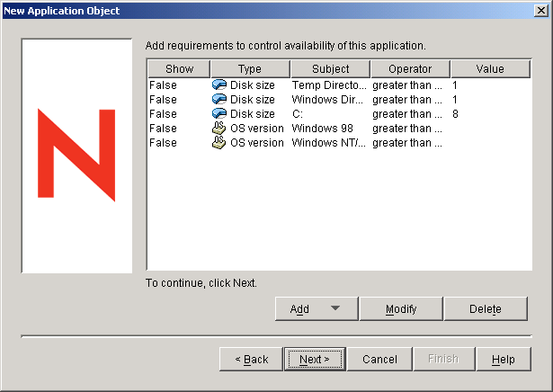Screen dimensions: 553x392
Task: Click 'OS version' text in Windows 98 row
Action: [257, 129]
